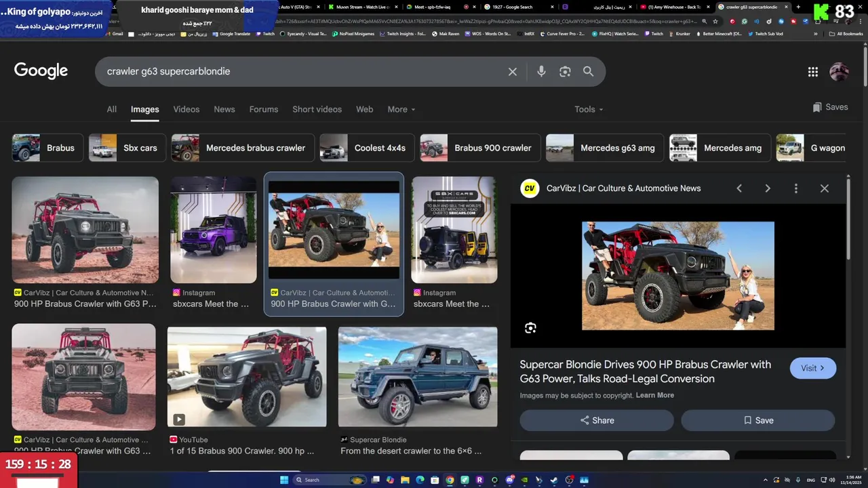Open the yellow-door SBX Cars Instagram thumbnail
The image size is (868, 488).
[454, 230]
